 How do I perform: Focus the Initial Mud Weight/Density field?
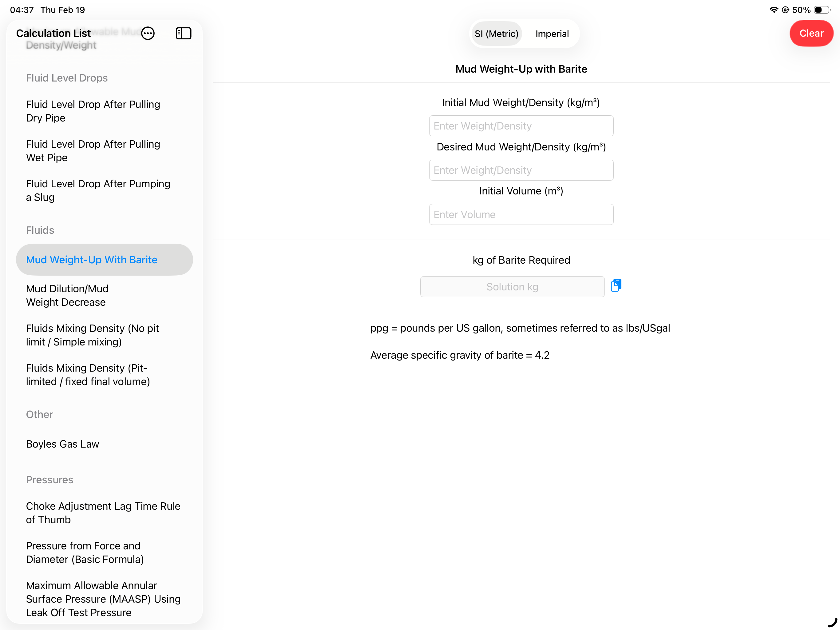click(521, 126)
